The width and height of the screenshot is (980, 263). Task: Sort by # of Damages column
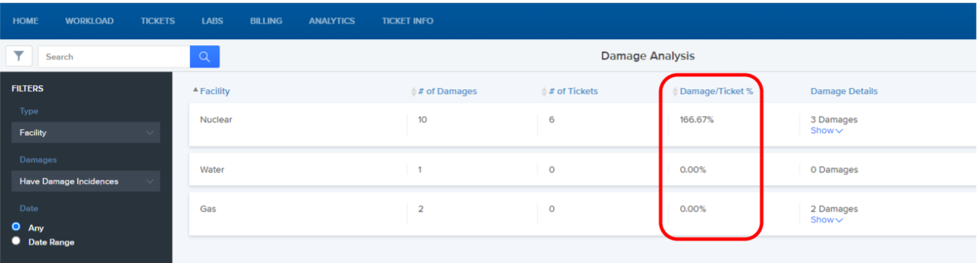pos(444,91)
